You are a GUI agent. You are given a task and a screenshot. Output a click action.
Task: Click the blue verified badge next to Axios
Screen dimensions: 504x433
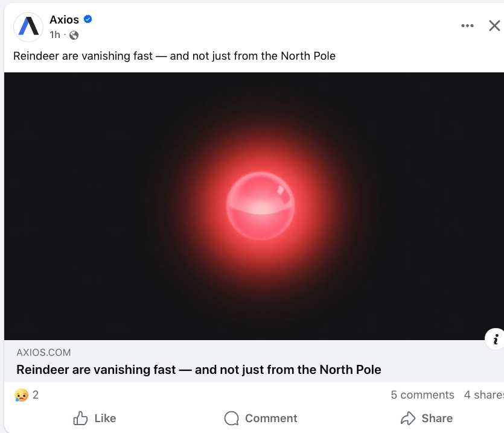(88, 20)
